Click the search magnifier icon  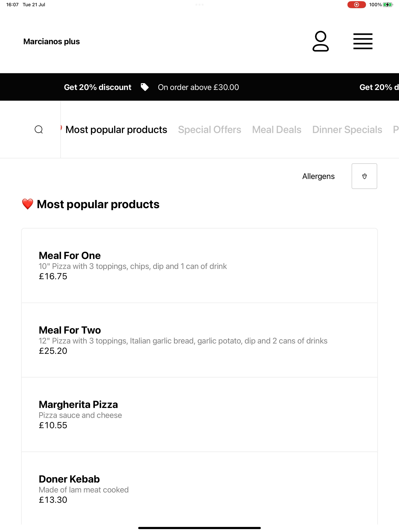(39, 129)
